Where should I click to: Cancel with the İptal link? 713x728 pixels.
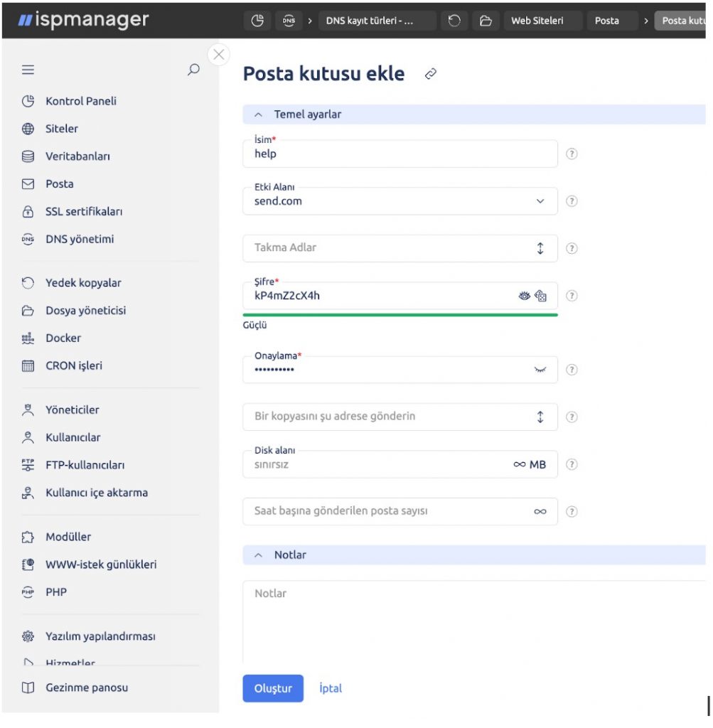pos(331,688)
